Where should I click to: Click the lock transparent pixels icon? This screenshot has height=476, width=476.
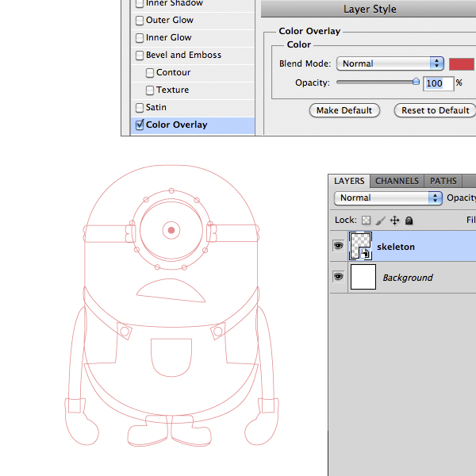point(366,220)
